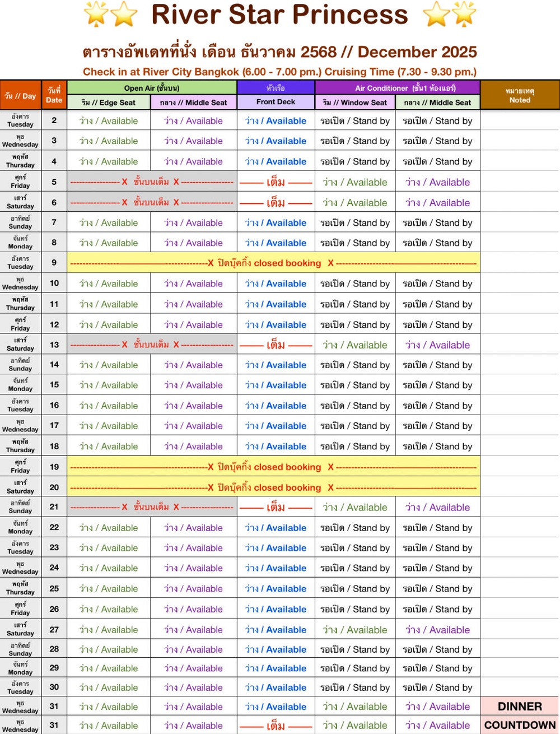Select the หมายเหตุ Noted header
560x734 pixels.
click(520, 95)
